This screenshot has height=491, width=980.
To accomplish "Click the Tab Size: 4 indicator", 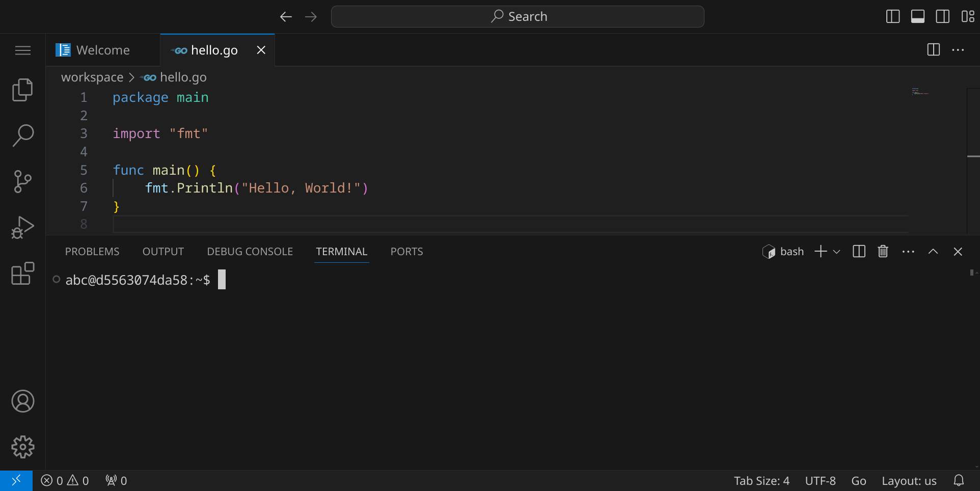I will (761, 481).
